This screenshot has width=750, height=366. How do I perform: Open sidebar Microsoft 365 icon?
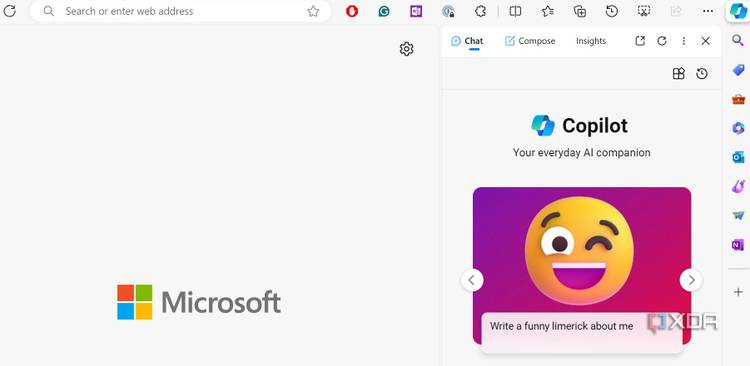tap(738, 128)
